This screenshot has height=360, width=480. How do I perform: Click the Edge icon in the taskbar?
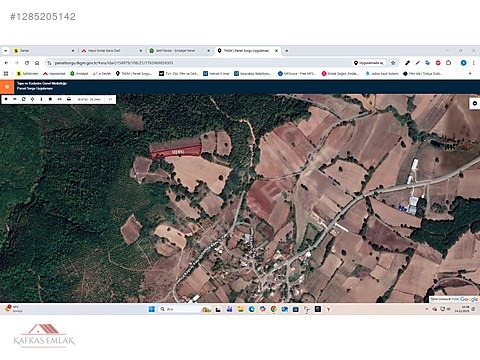pos(252,309)
